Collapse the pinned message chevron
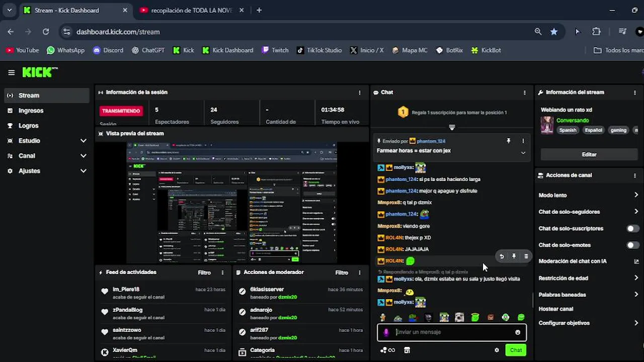The image size is (644, 362). [523, 153]
